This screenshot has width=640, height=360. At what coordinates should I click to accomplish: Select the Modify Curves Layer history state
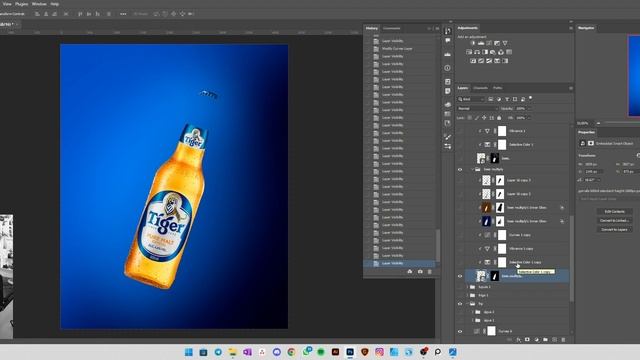pos(401,49)
